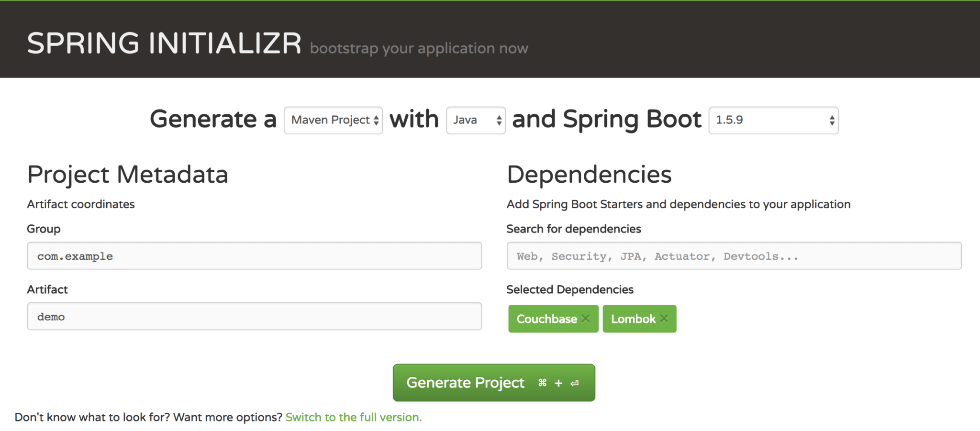Click the search for dependencies field
980x431 pixels.
[733, 256]
